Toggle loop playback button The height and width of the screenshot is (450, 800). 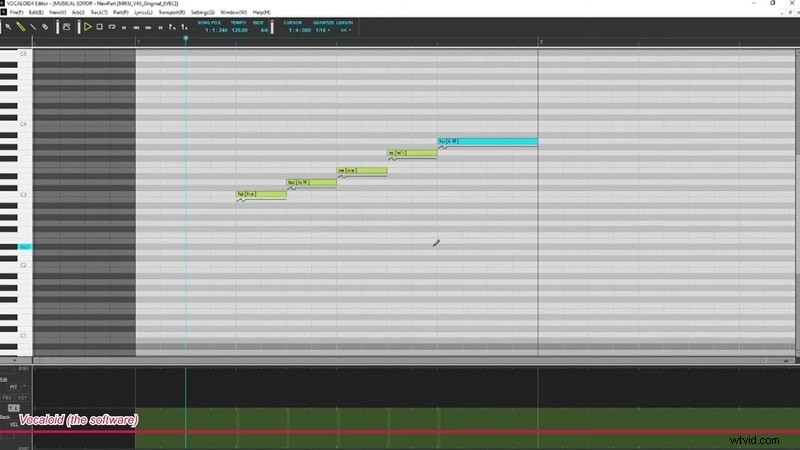pos(112,27)
